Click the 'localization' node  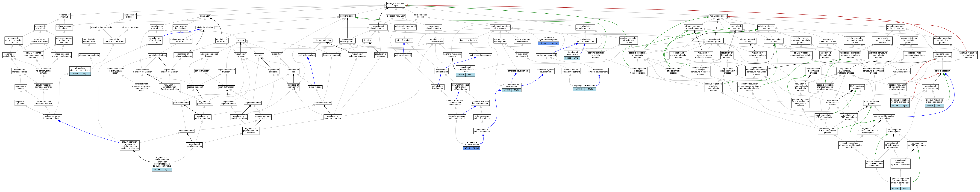[205, 16]
